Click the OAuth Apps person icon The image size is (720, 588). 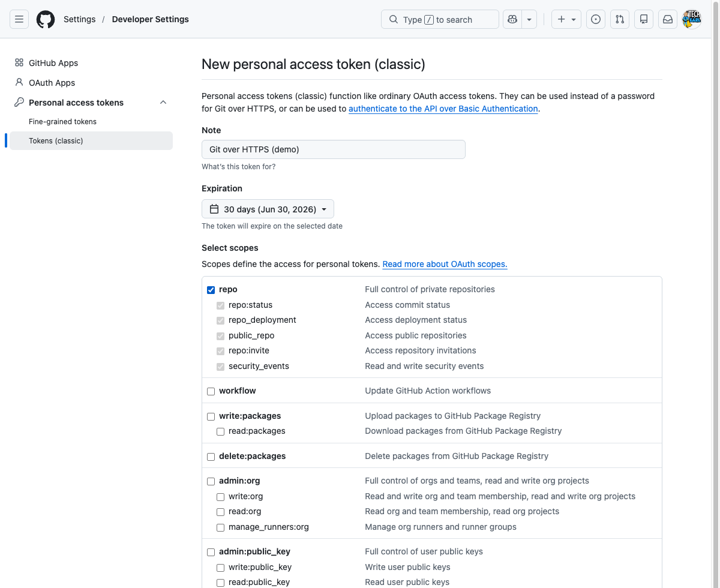click(19, 83)
